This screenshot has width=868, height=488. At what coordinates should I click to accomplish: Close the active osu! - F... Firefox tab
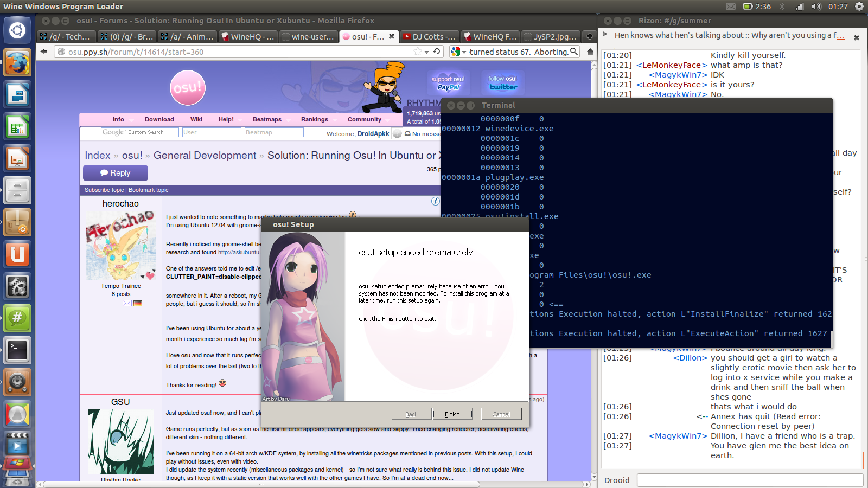tap(392, 36)
